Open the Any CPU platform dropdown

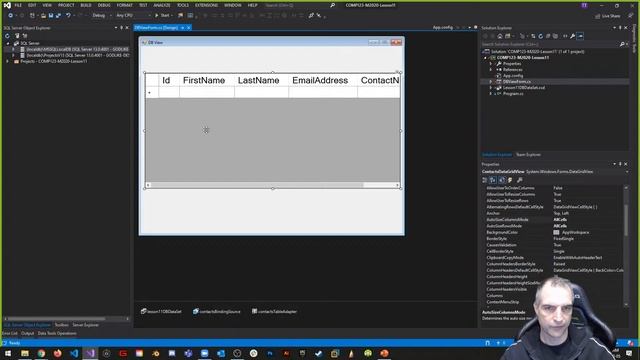tap(133, 16)
